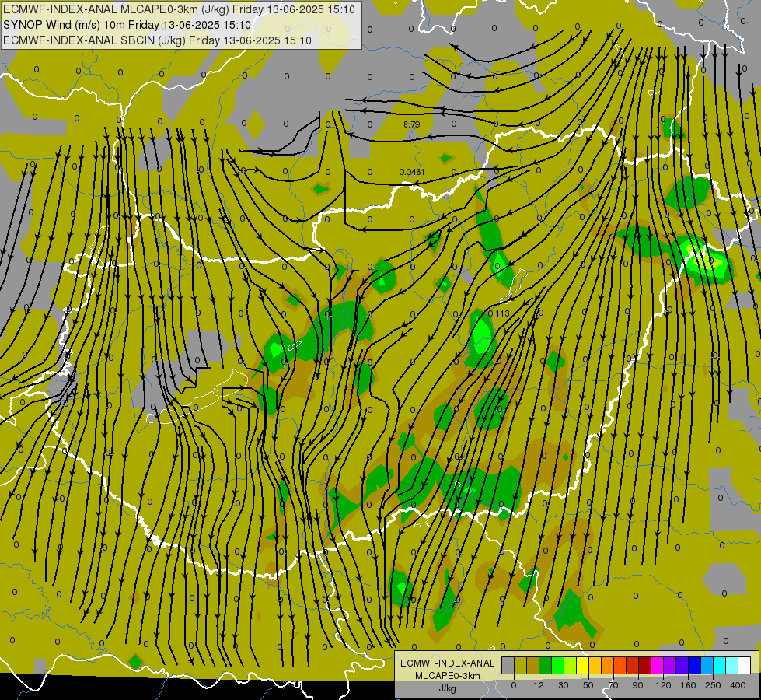
Task: Click the gray swatch in the MLCAPE legend
Action: (x=508, y=665)
